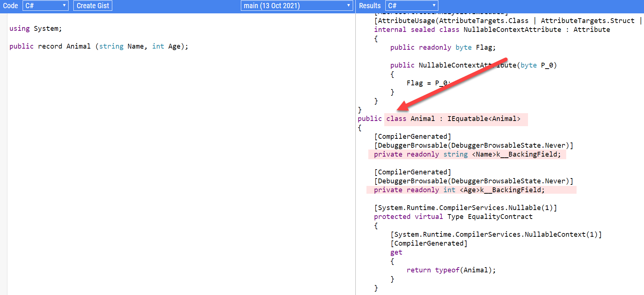Click the 'record' keyword in the editor

pos(50,46)
